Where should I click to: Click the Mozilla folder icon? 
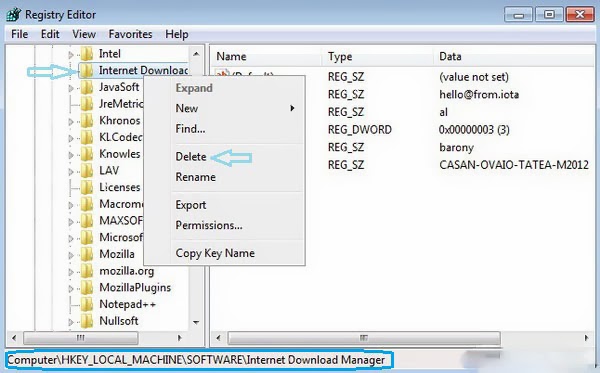(x=87, y=254)
